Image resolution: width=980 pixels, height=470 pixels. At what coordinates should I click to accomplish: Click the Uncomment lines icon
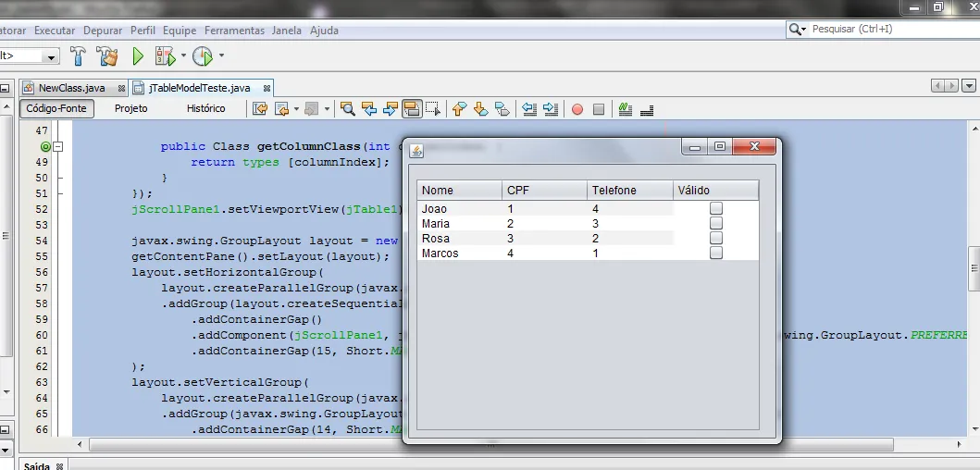tap(647, 109)
